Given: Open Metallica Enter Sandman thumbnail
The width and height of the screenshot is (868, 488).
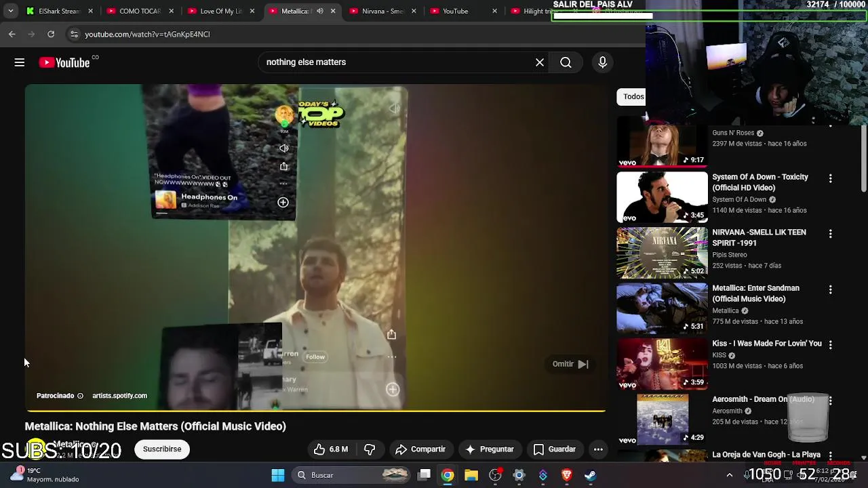Looking at the screenshot, I should [662, 308].
